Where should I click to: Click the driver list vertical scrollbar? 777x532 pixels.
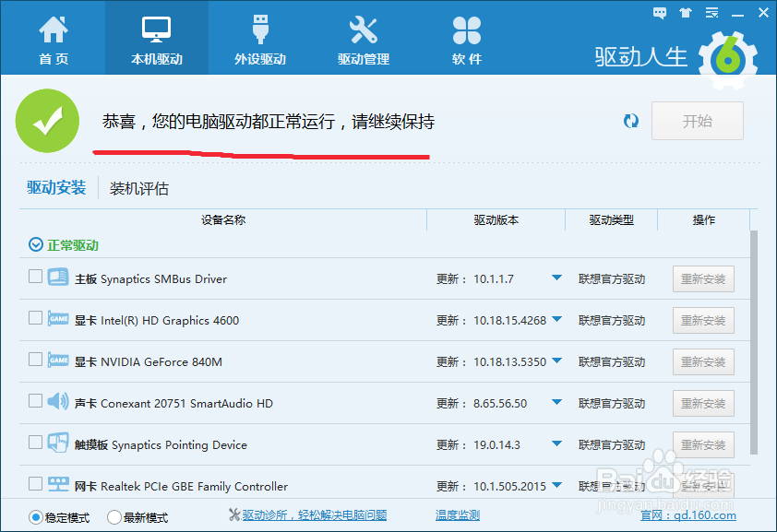tap(754, 342)
